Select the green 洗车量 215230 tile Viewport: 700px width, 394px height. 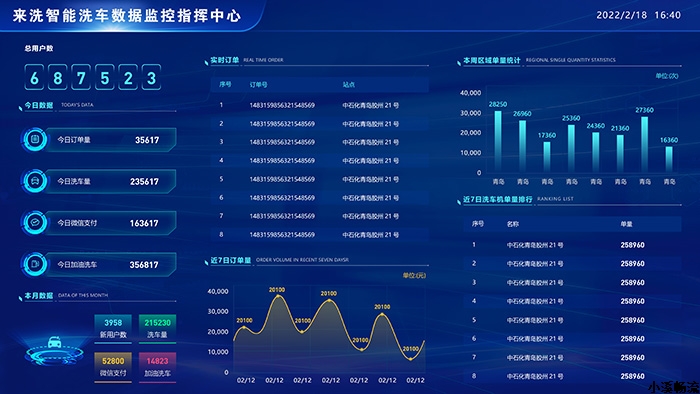(157, 328)
